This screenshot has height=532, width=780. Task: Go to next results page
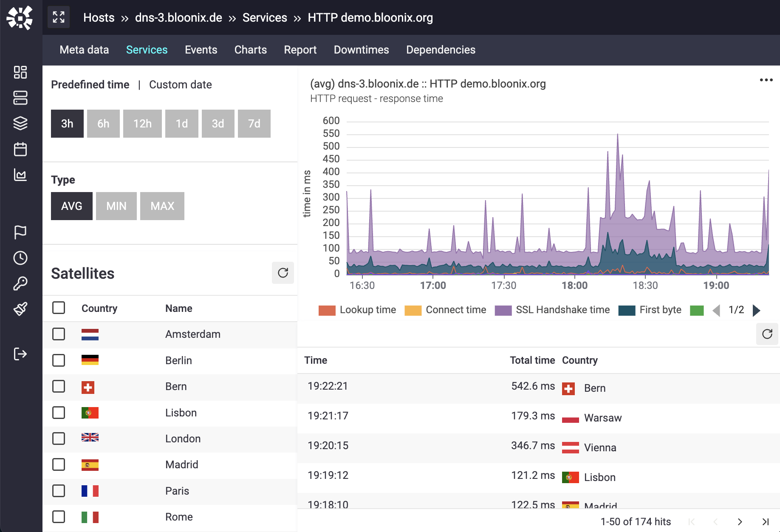pos(740,522)
